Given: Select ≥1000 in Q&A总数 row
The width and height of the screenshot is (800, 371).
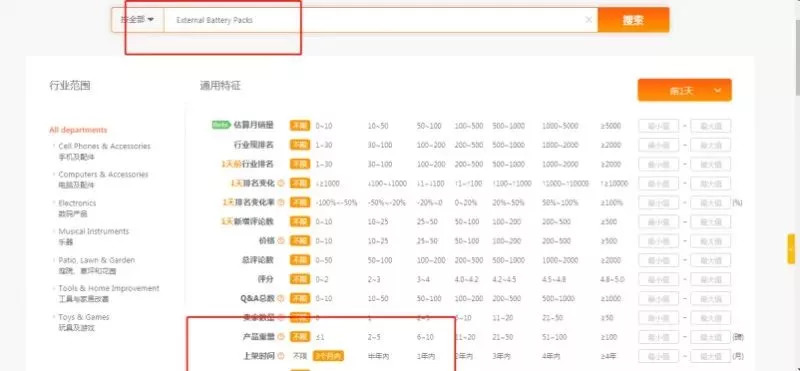Looking at the screenshot, I should [x=611, y=299].
